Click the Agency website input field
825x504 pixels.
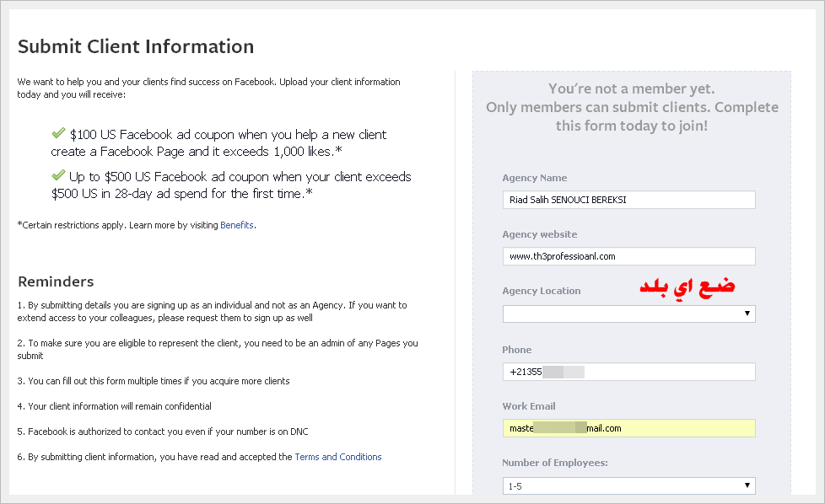click(x=628, y=256)
